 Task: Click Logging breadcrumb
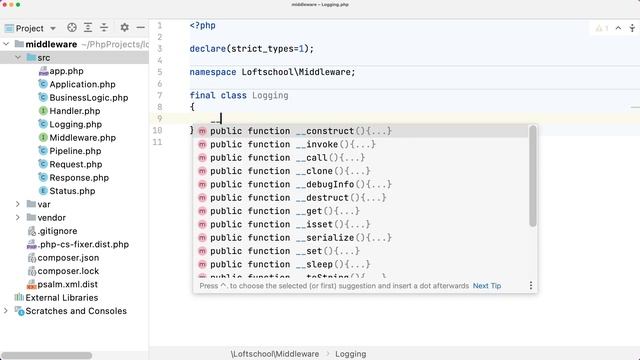(x=351, y=354)
